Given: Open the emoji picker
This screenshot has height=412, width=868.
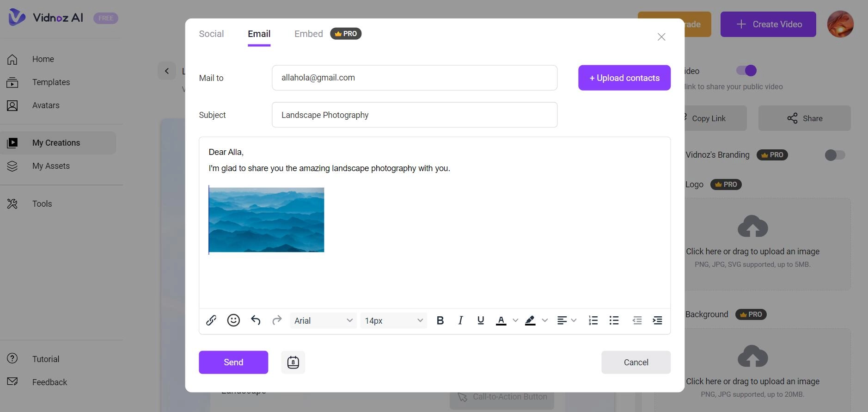Looking at the screenshot, I should [x=233, y=320].
